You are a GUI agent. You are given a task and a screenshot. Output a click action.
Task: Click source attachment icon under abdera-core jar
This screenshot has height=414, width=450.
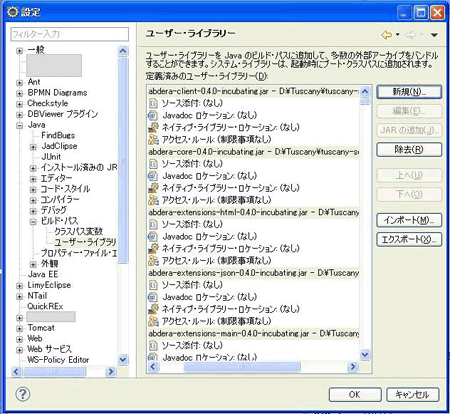(x=153, y=164)
